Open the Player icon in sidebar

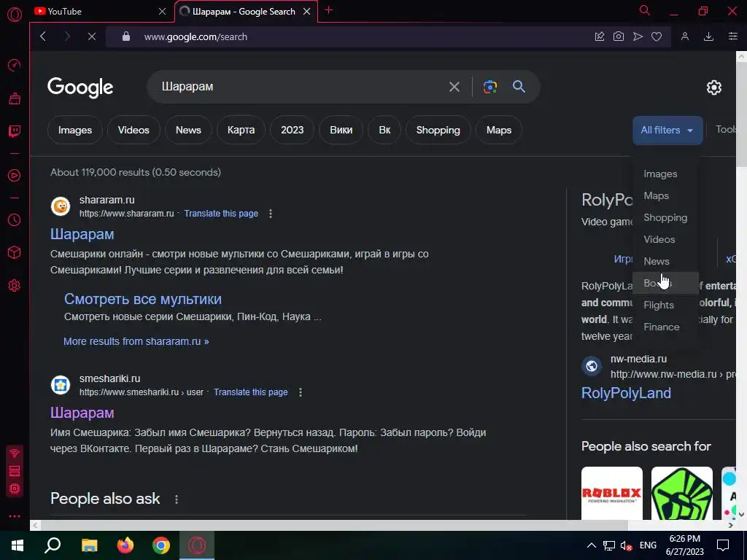point(15,175)
